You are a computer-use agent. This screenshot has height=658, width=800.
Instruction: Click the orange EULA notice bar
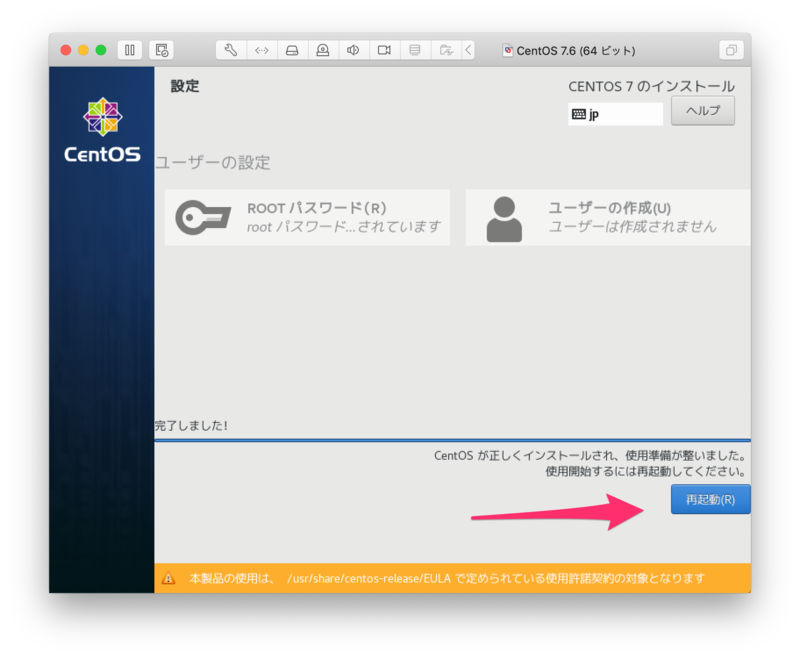(x=453, y=578)
